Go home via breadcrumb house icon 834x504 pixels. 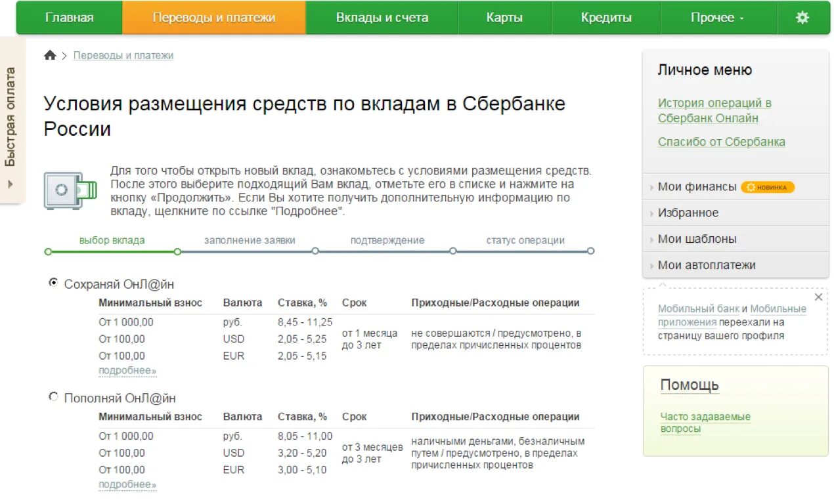click(50, 55)
